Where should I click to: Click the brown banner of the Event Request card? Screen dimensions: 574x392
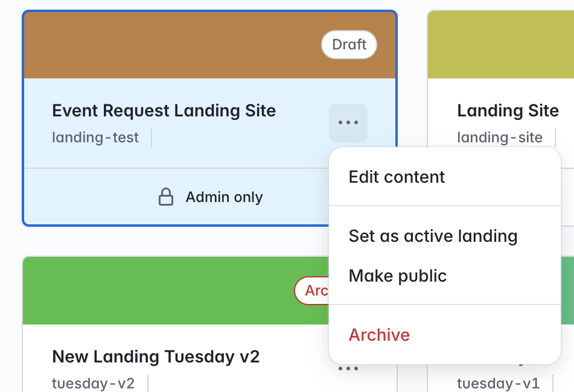tap(172, 45)
